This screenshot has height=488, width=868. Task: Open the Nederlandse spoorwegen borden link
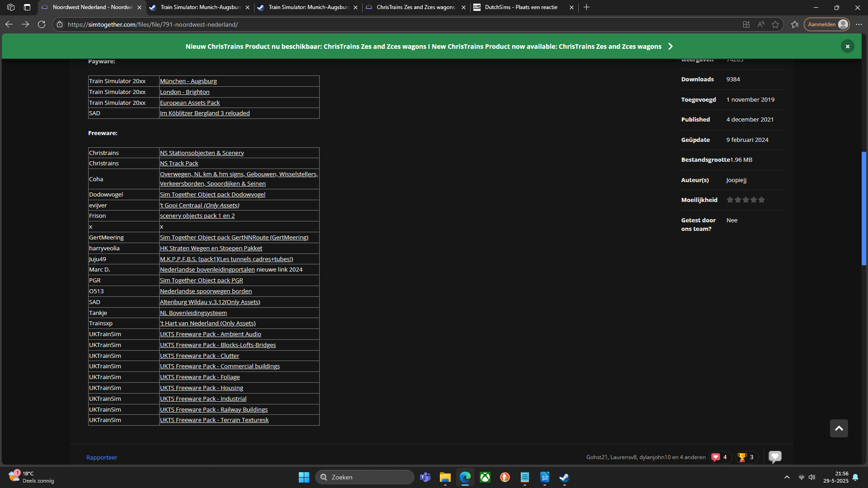206,291
